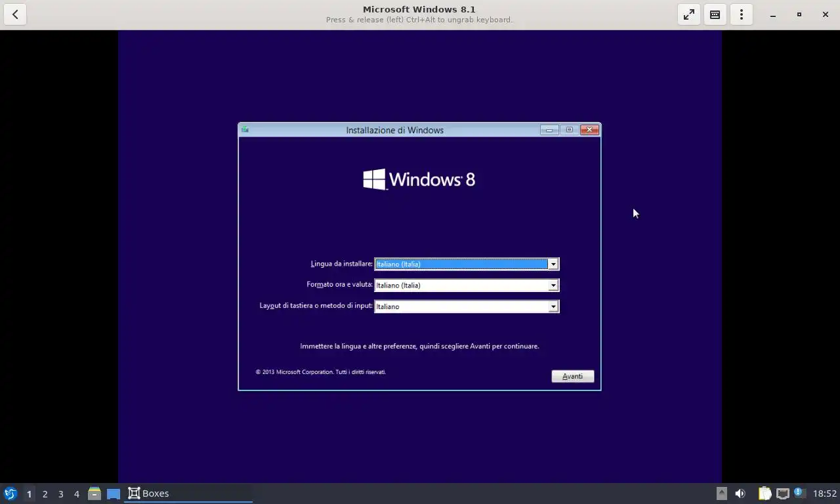The width and height of the screenshot is (840, 504).
Task: Select the Lingua da installare combo box field
Action: pos(467,264)
